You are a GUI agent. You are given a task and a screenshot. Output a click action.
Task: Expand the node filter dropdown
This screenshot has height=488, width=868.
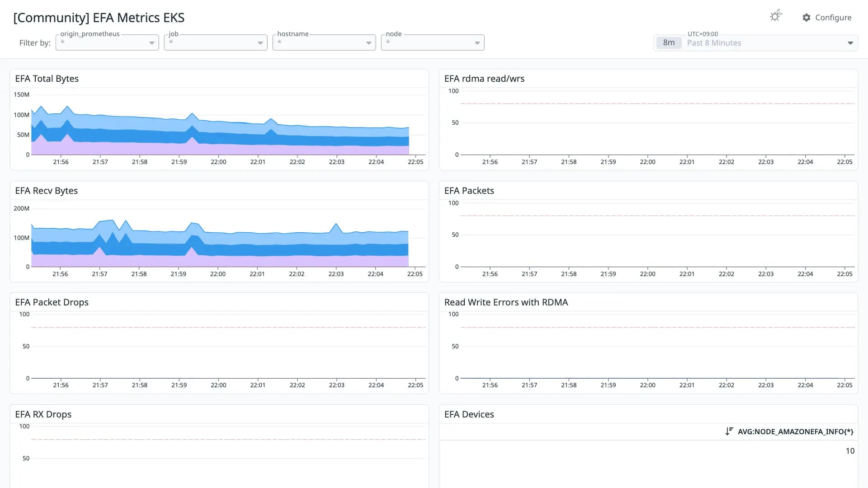point(433,42)
